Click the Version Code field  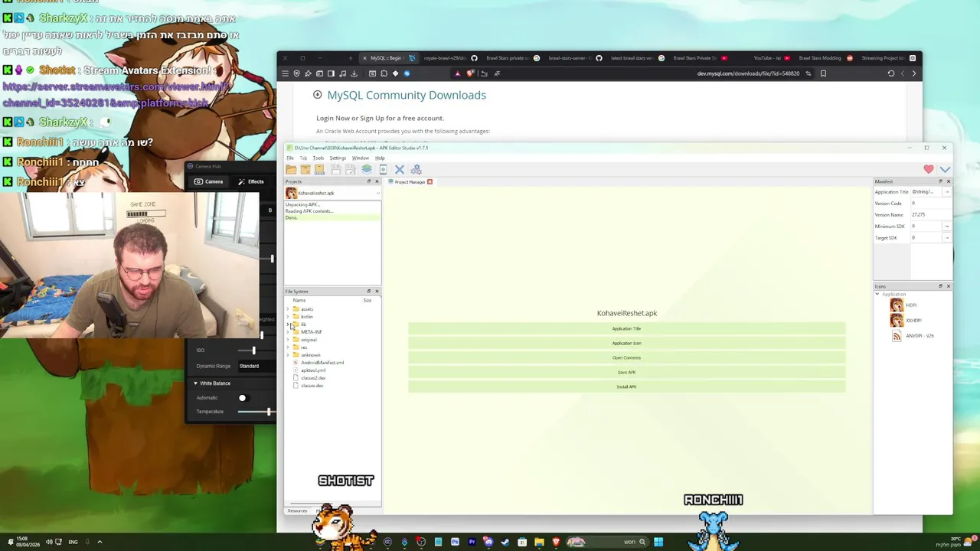(x=930, y=204)
